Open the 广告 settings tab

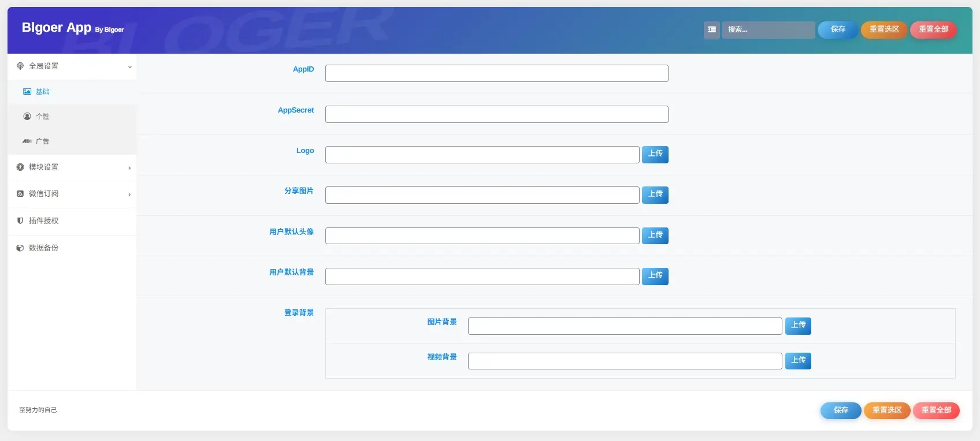43,141
